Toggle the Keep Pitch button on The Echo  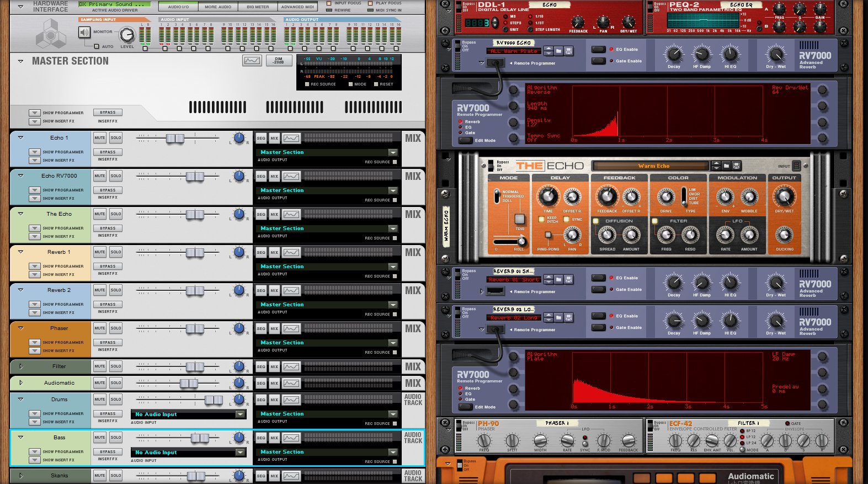click(x=541, y=219)
